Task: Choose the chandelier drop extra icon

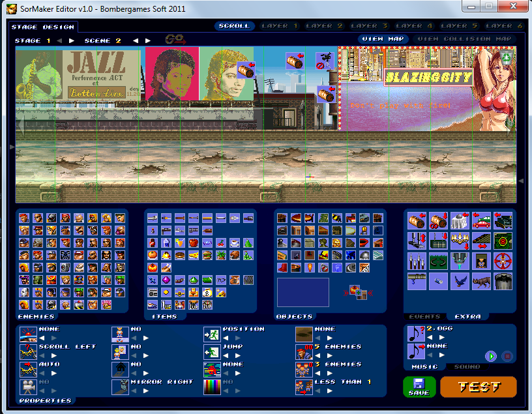Action: [460, 241]
